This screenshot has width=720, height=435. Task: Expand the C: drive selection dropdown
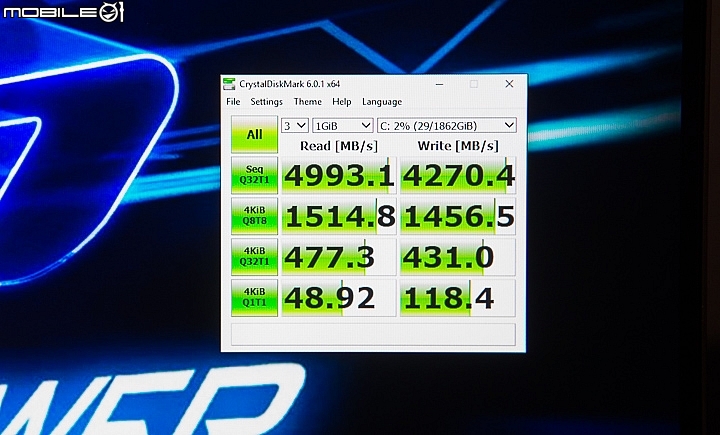[x=446, y=125]
